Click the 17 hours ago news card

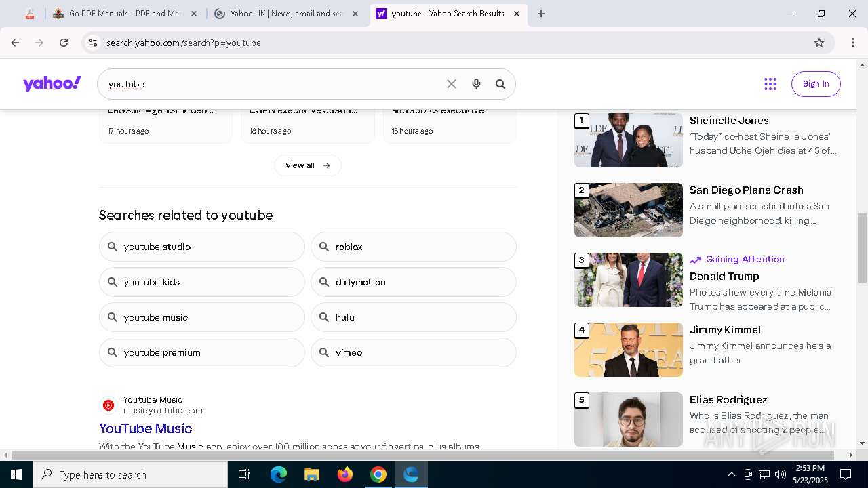tap(165, 125)
